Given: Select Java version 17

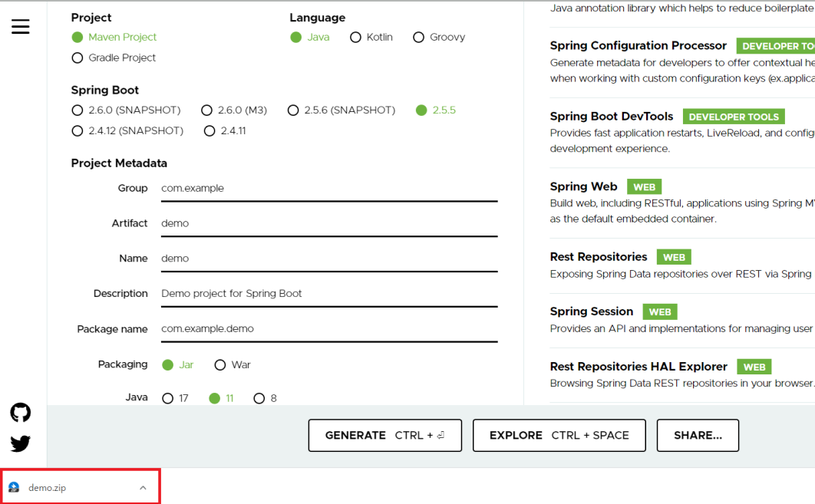Looking at the screenshot, I should coord(175,398).
